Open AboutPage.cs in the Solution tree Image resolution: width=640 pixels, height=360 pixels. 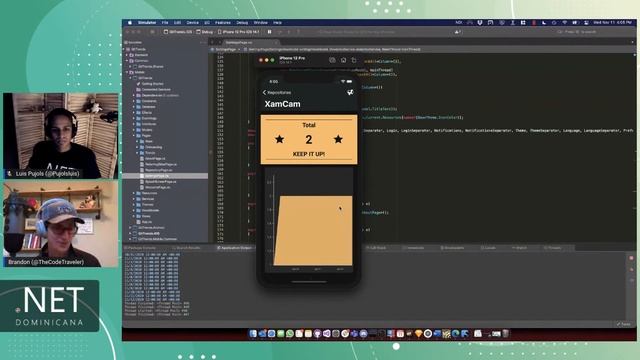[155, 159]
